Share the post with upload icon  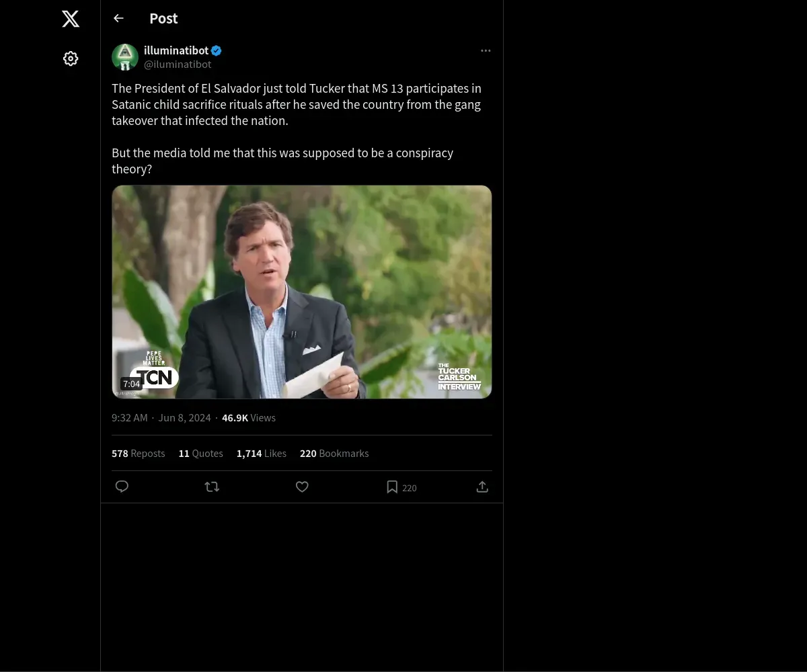coord(482,487)
